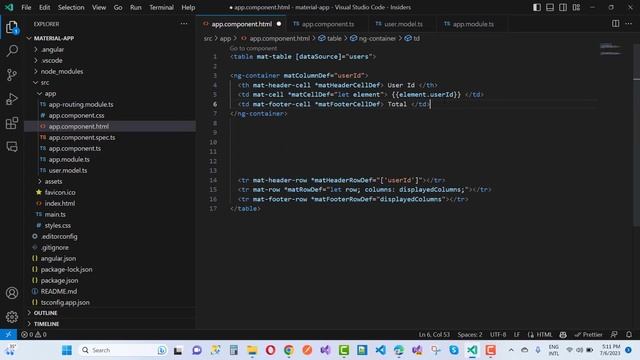Screen dimensions: 640x360
Task: Click the Go to component code lens
Action: point(253,48)
